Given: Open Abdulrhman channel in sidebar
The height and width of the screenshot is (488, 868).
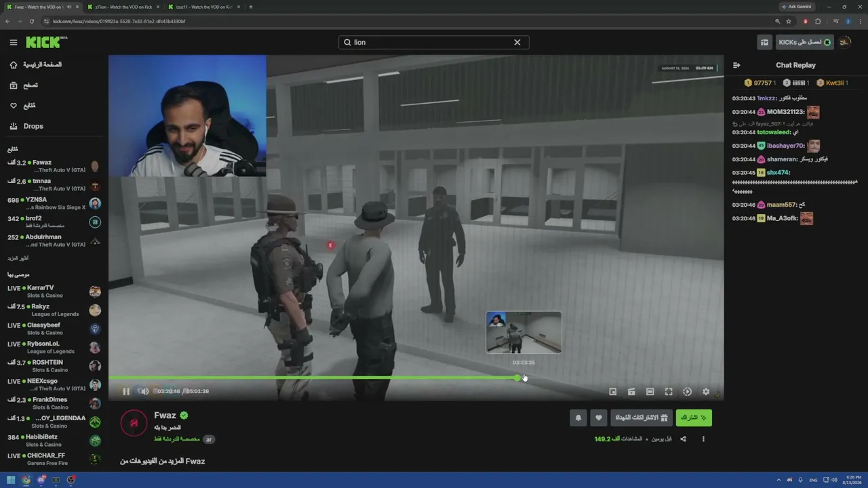Looking at the screenshot, I should coord(54,241).
